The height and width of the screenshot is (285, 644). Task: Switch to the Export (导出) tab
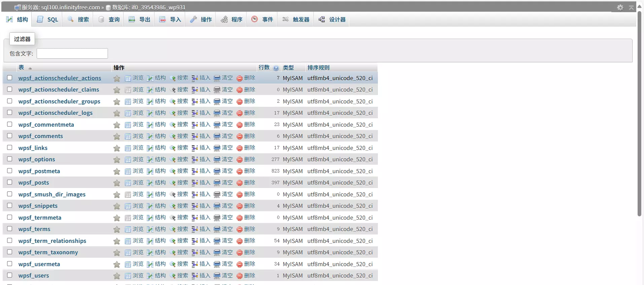[140, 20]
